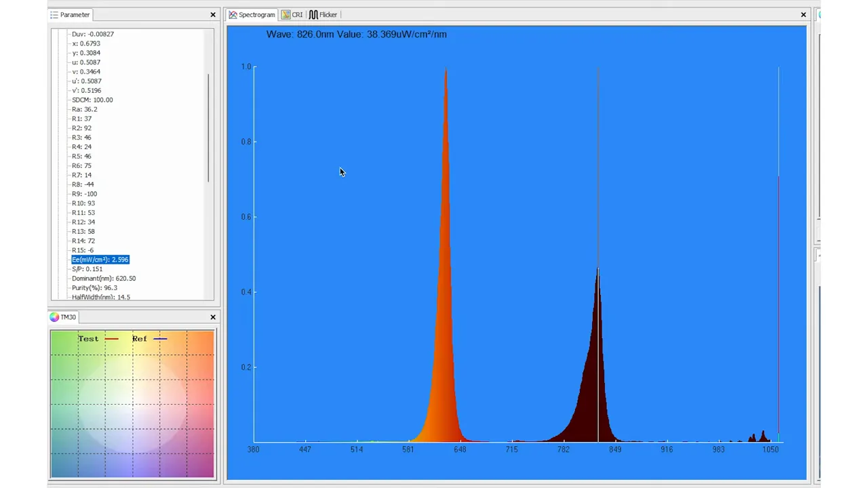868x488 pixels.
Task: Click the CRI tab icon
Action: pos(285,14)
